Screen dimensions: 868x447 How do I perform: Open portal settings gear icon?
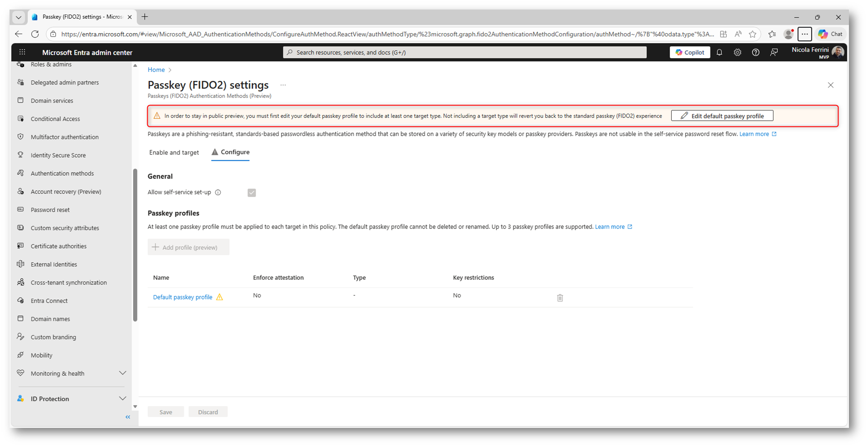(738, 53)
